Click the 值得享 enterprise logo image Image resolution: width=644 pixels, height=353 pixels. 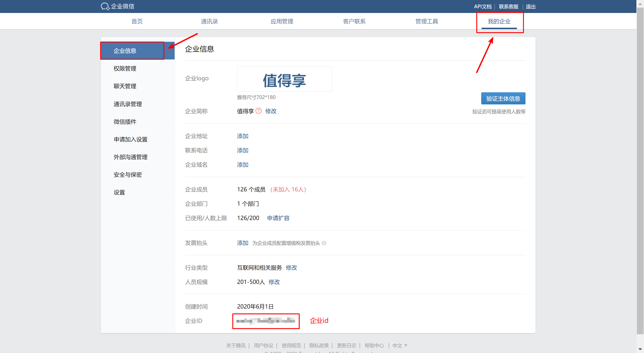284,80
